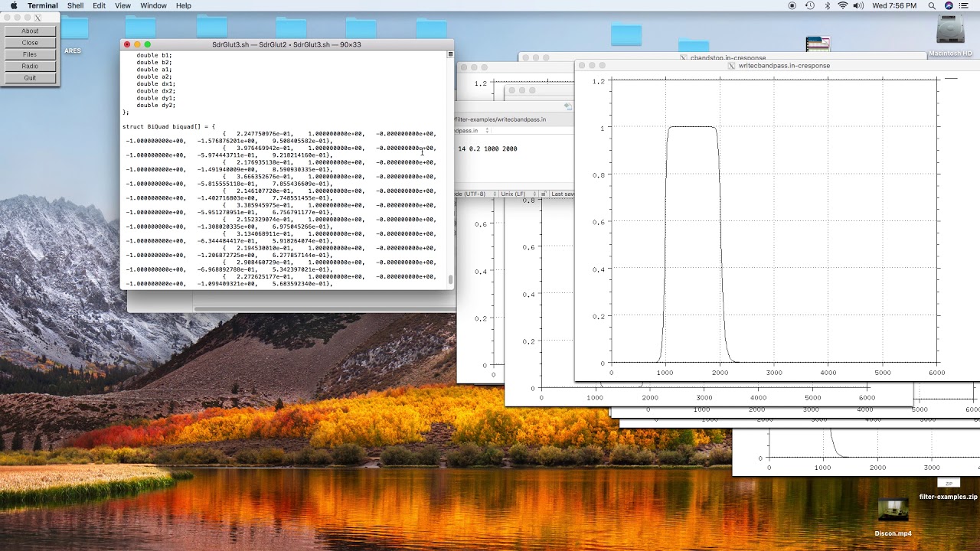Viewport: 980px width, 551px height.
Task: Open Time Machine menu bar icon
Action: pyautogui.click(x=810, y=5)
